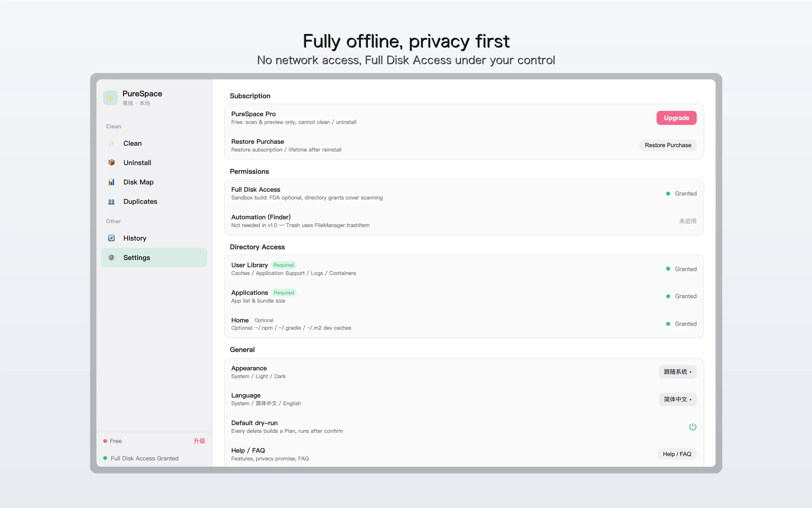Click the green Full Disk Access Granted dot

coord(105,458)
